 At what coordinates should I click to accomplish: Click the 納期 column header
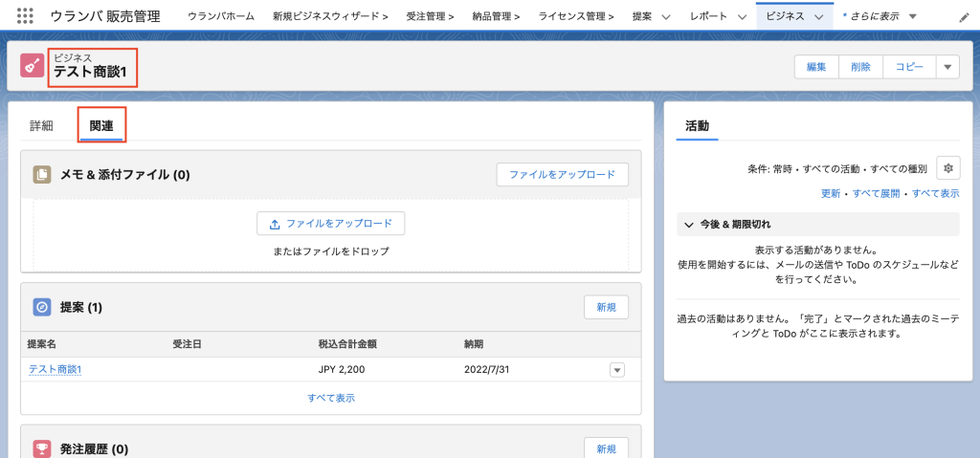coord(474,343)
